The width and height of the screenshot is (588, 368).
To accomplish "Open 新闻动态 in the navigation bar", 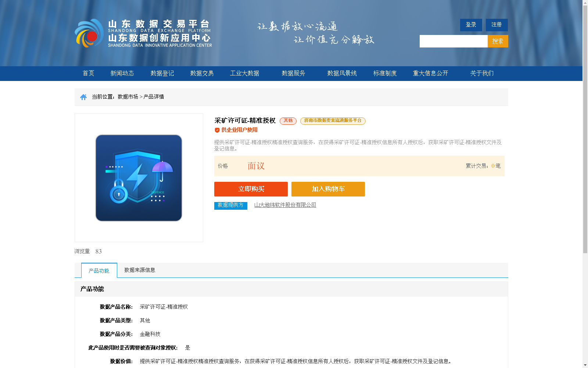I will (x=122, y=73).
